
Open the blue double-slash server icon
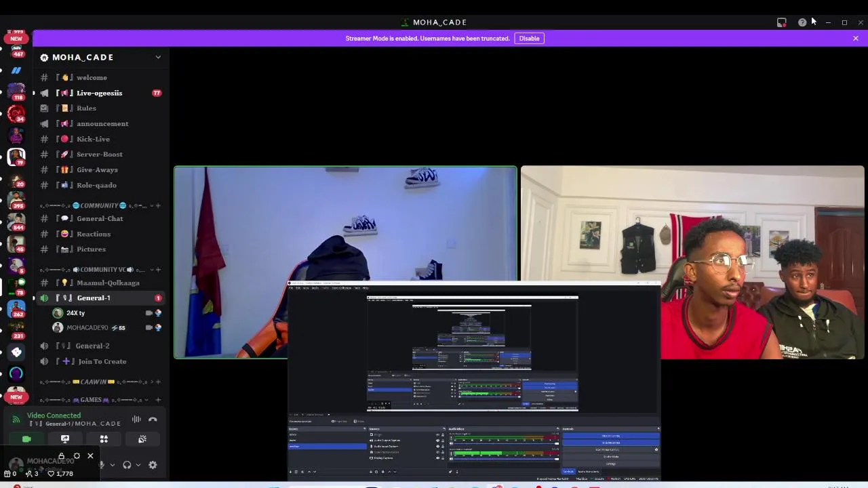(16, 70)
